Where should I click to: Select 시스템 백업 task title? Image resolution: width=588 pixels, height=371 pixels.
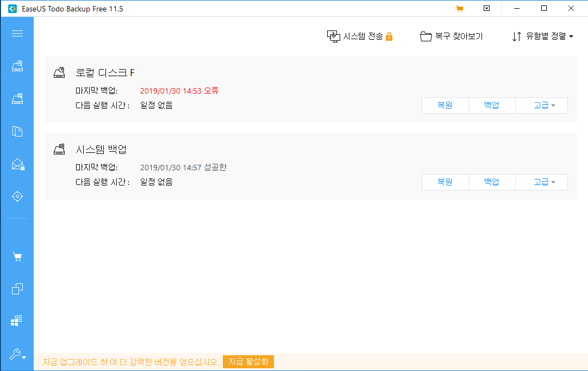(101, 149)
